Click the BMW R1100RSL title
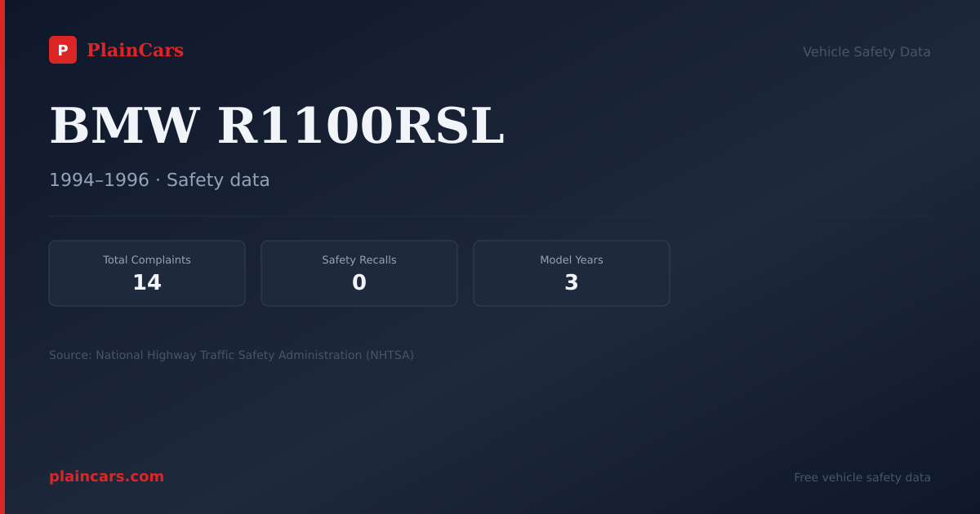980x514 pixels. coord(277,126)
